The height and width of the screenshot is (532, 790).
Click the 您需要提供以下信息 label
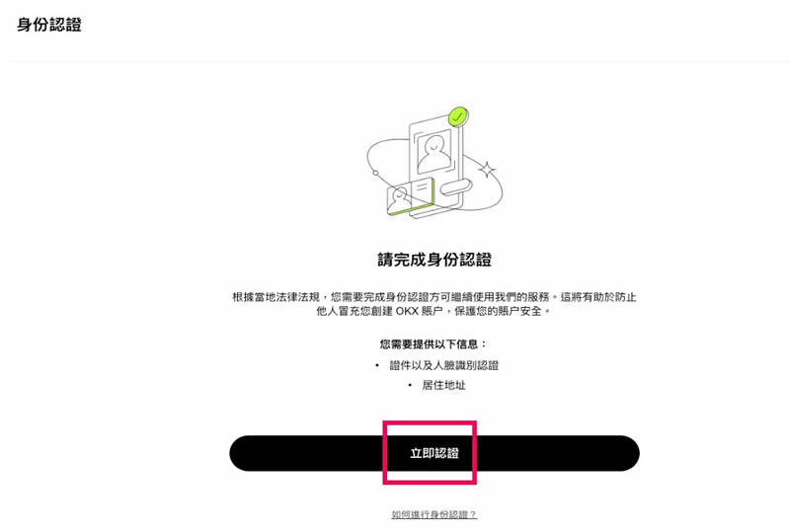tap(434, 344)
